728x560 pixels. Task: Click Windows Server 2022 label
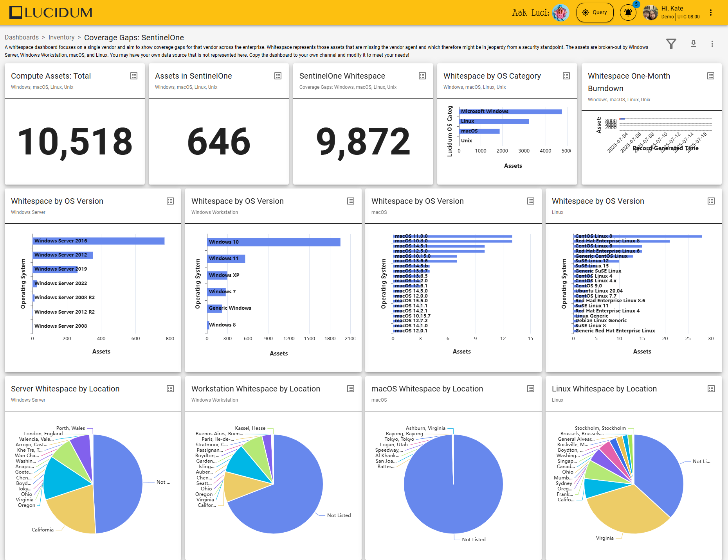pos(61,284)
